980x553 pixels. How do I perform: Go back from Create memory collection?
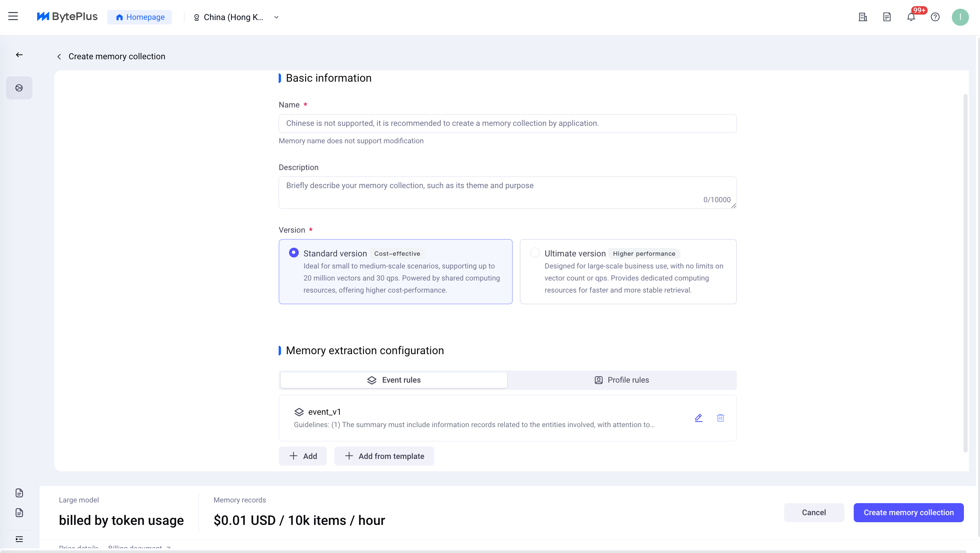click(x=59, y=57)
